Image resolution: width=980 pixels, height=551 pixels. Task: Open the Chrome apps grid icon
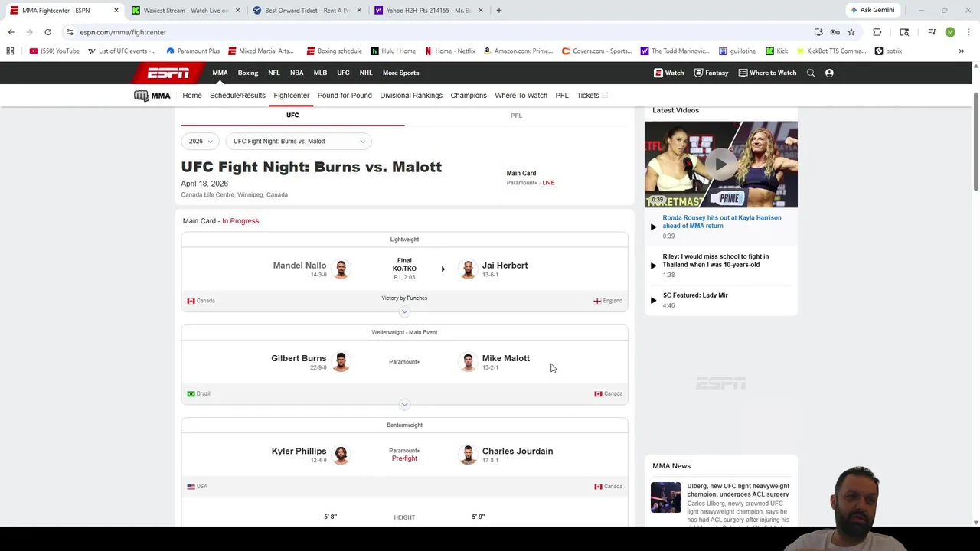coord(10,51)
